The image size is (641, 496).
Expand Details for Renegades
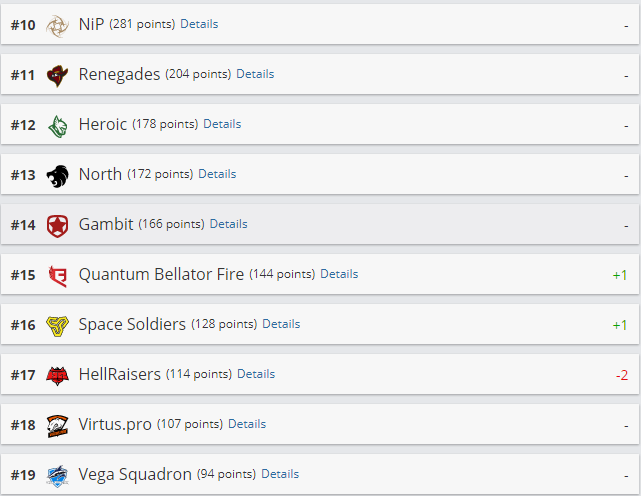pos(255,74)
